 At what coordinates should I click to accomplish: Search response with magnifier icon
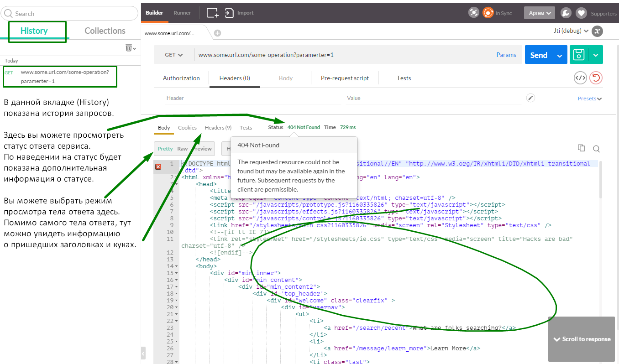tap(596, 148)
